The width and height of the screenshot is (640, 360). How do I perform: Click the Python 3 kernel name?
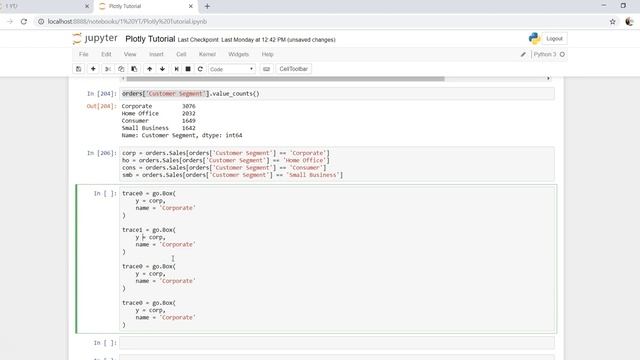545,54
